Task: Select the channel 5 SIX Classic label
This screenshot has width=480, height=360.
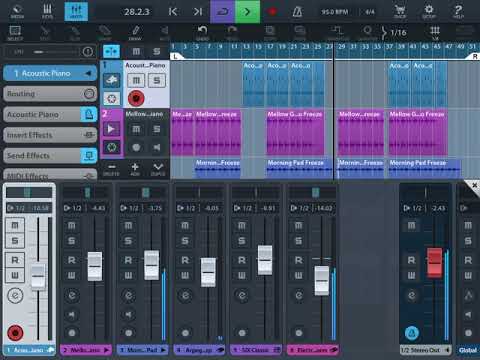Action: click(x=256, y=350)
